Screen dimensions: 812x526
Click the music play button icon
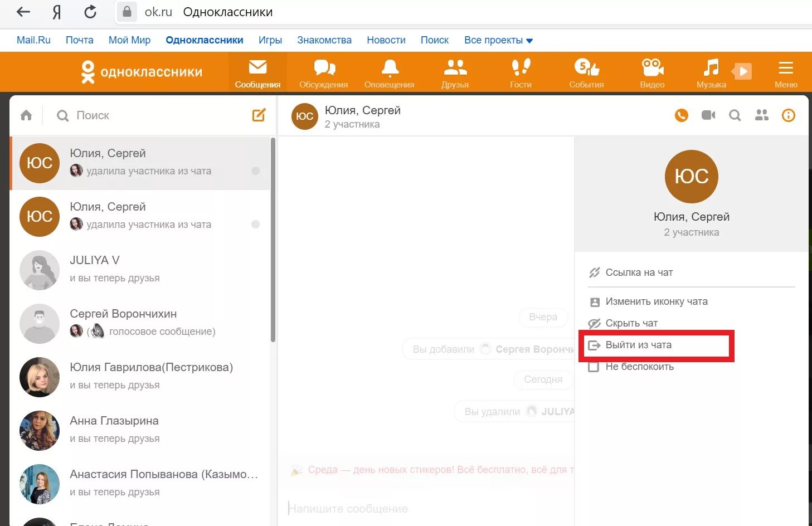(x=742, y=71)
